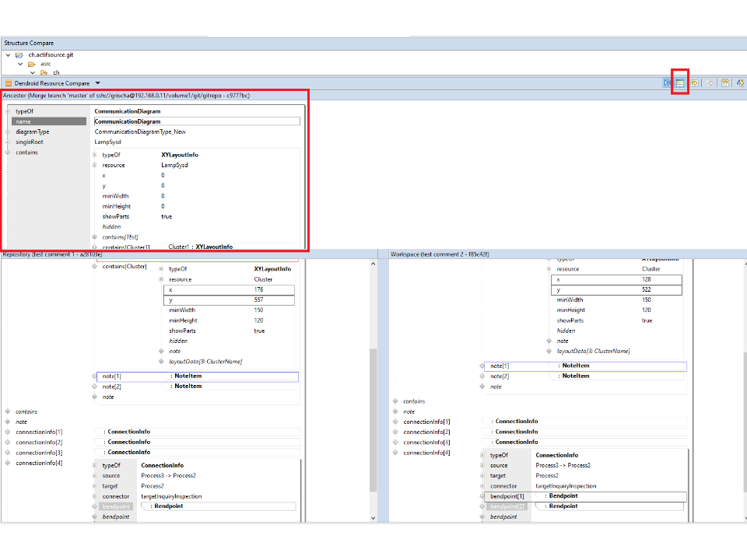Image resolution: width=747 pixels, height=560 pixels.
Task: Click the next difference arrow icon
Action: [x=740, y=83]
